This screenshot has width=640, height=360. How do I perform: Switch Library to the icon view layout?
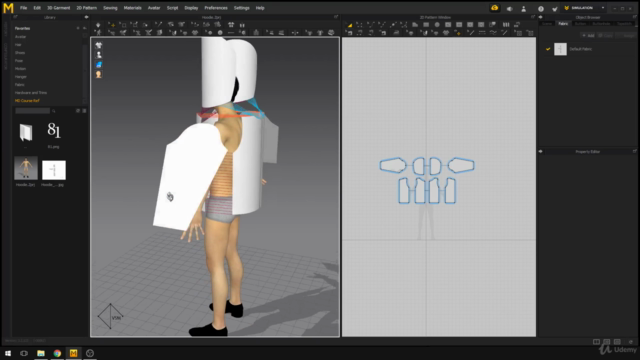(x=78, y=111)
